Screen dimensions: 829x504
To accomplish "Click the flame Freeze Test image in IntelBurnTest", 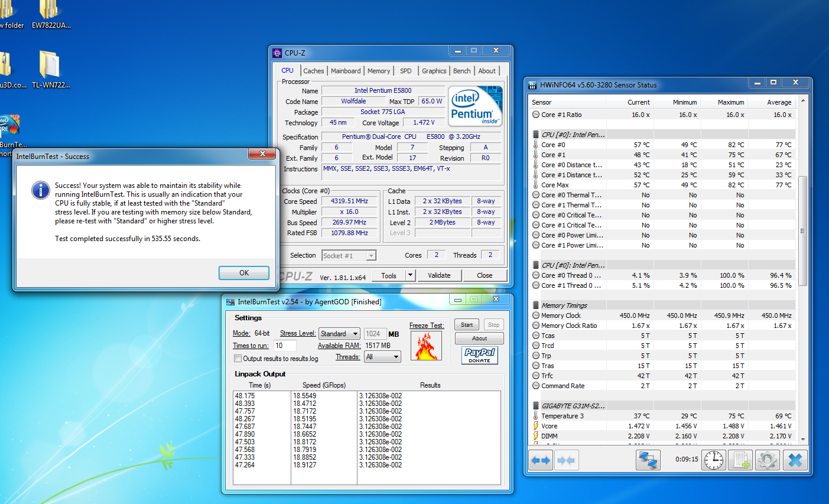I will tap(425, 346).
